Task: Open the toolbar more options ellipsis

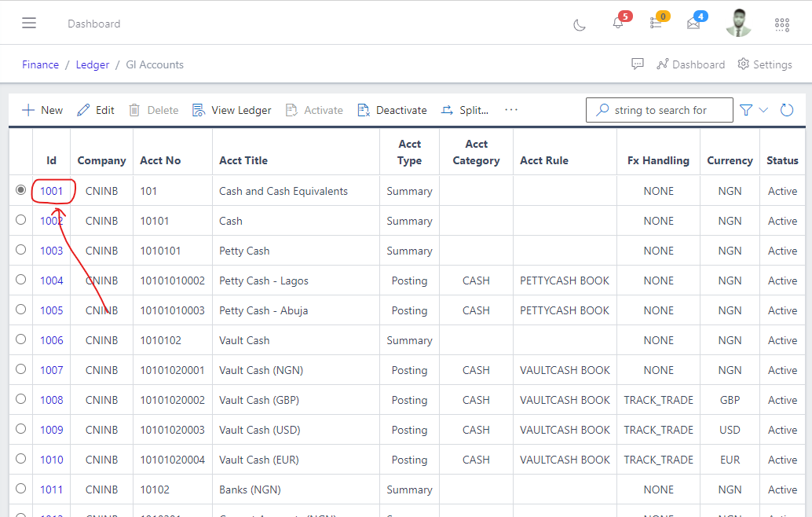Action: (x=511, y=110)
